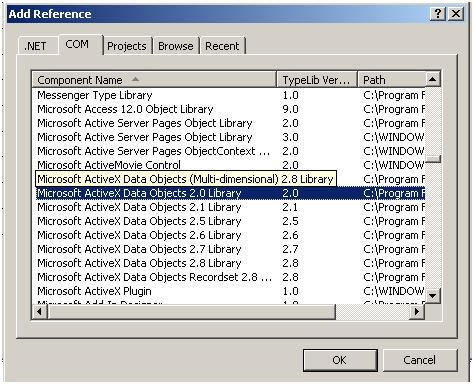Select Active Server Pages Object Library 2.0

pyautogui.click(x=230, y=123)
